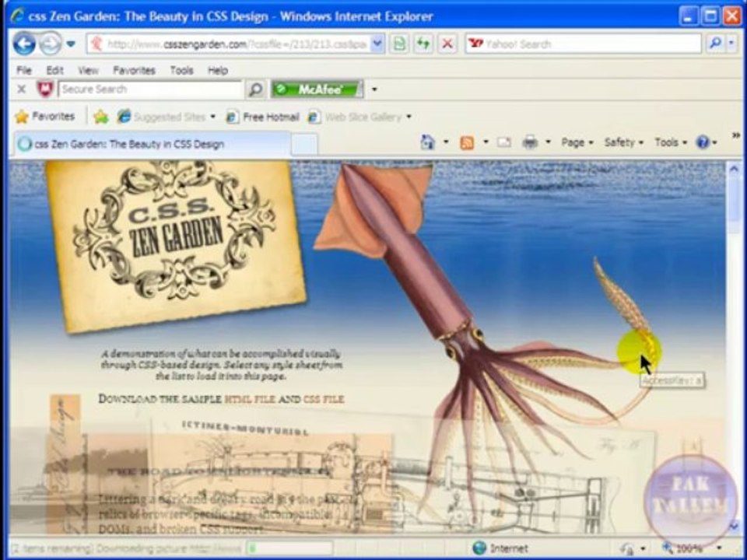Click the orange RSS Feeds icon
Screen dimensions: 747x560
click(468, 142)
